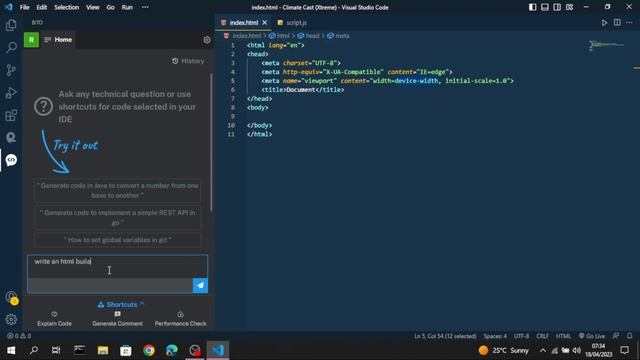
Task: Run the Performance Check shortcut
Action: click(180, 319)
